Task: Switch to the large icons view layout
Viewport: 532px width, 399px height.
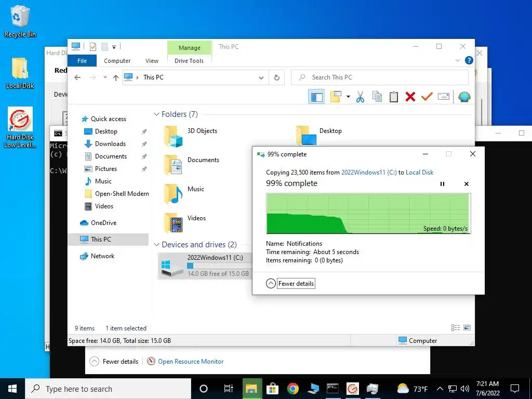Action: tap(467, 327)
